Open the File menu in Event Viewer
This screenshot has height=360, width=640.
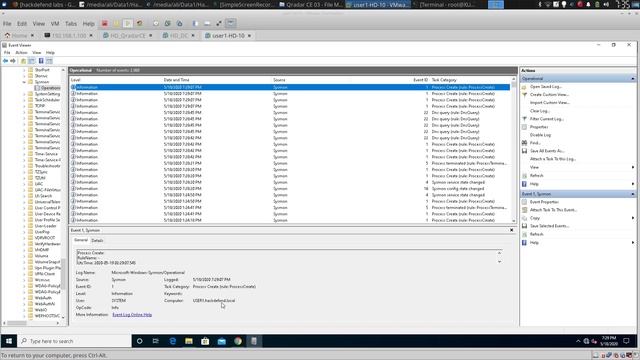[x=7, y=53]
